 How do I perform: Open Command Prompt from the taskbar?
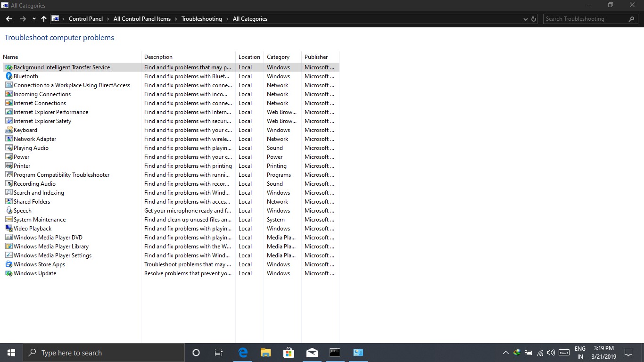(x=335, y=353)
